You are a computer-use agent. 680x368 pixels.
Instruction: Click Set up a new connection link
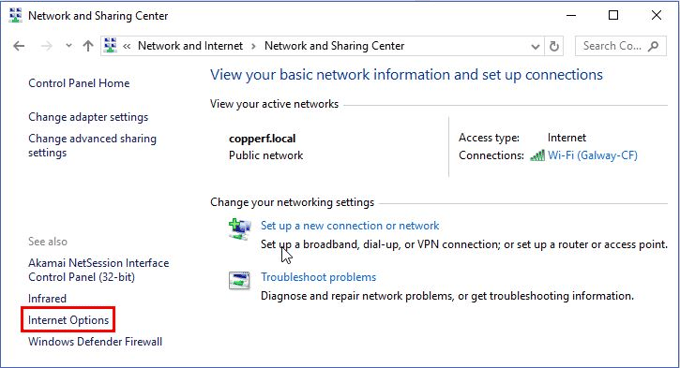click(350, 225)
